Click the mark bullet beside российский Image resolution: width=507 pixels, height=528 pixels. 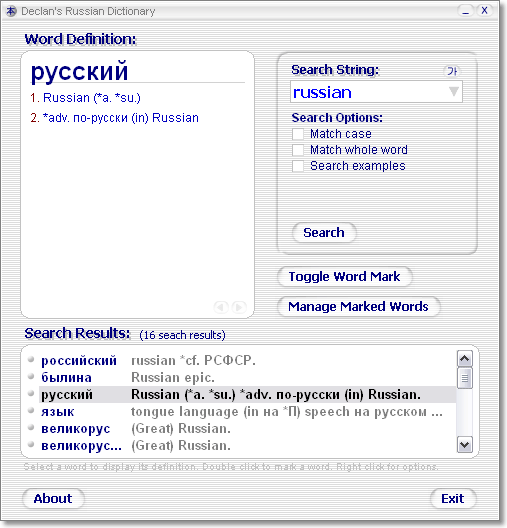click(31, 359)
